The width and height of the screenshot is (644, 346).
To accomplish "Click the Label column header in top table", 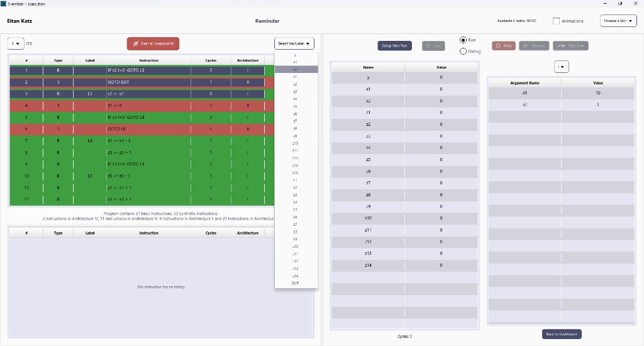I will click(x=90, y=60).
